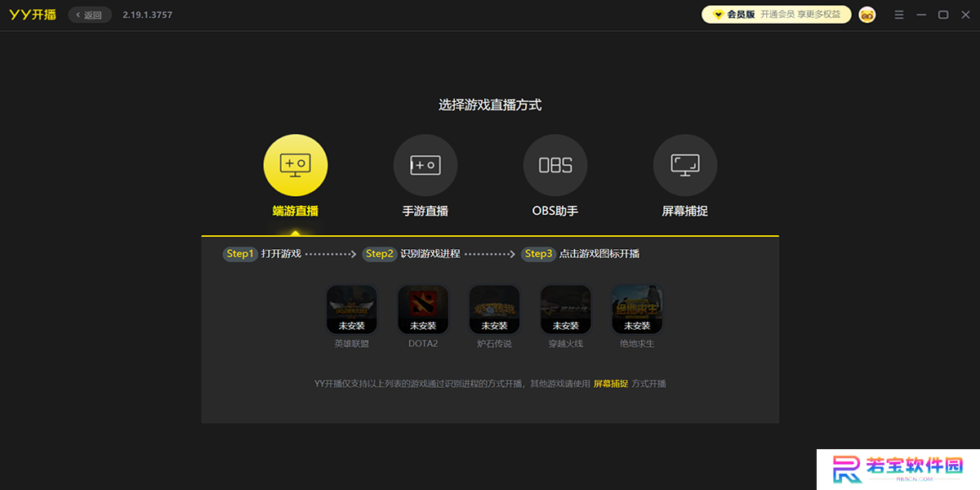
Task: Switch to 手游直播 tab label
Action: tap(425, 211)
